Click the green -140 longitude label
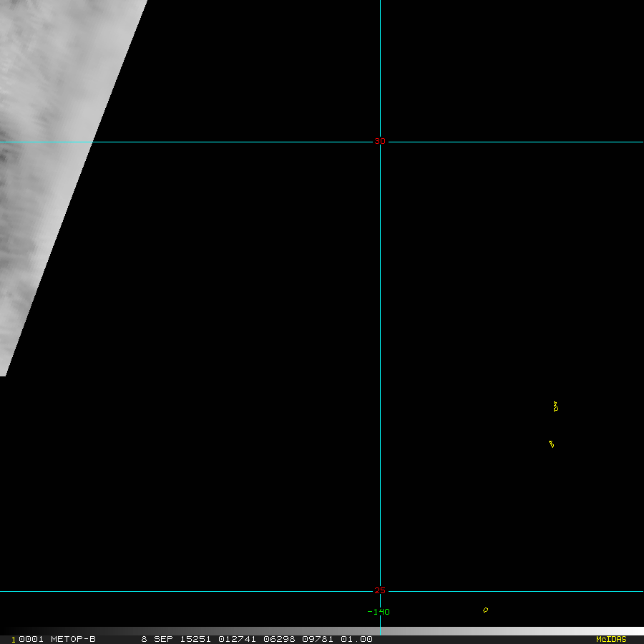Image resolution: width=644 pixels, height=644 pixels. pyautogui.click(x=379, y=612)
